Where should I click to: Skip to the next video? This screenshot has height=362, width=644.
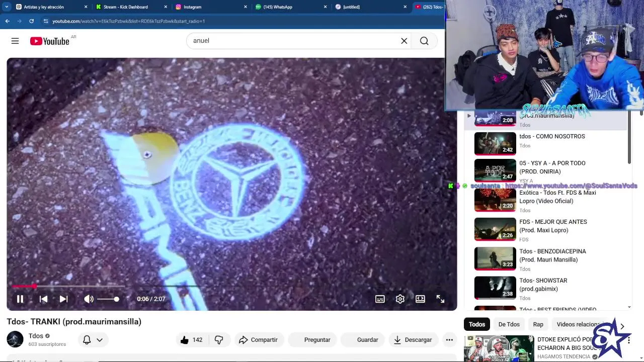[63, 299]
